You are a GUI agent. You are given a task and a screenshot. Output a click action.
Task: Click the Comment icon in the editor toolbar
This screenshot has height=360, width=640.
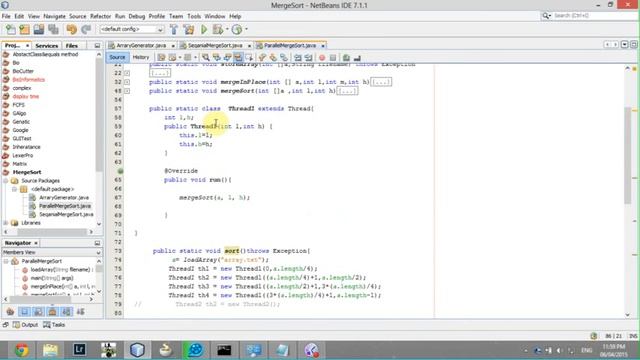(346, 58)
